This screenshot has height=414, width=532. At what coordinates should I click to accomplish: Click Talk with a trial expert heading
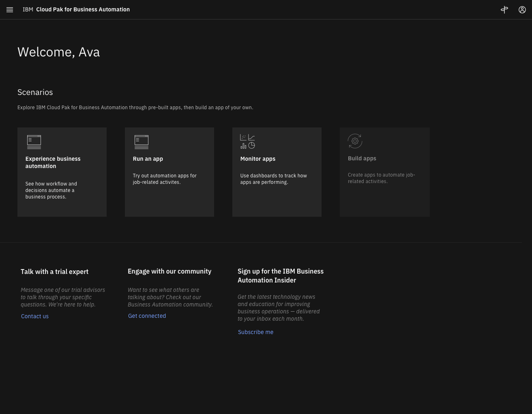pyautogui.click(x=55, y=272)
